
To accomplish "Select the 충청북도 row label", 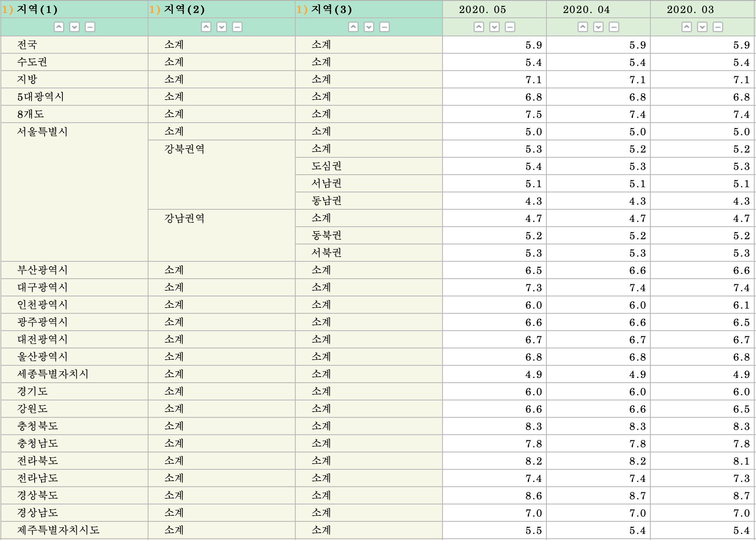I will [x=38, y=426].
